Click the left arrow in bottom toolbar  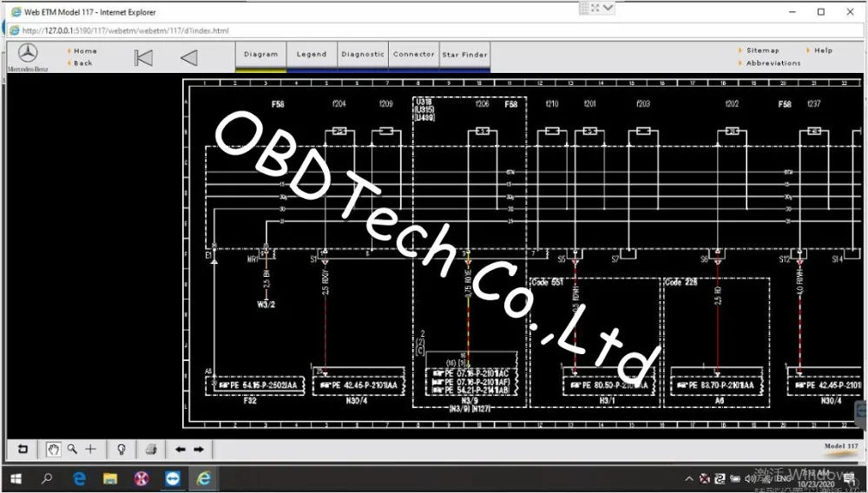181,450
